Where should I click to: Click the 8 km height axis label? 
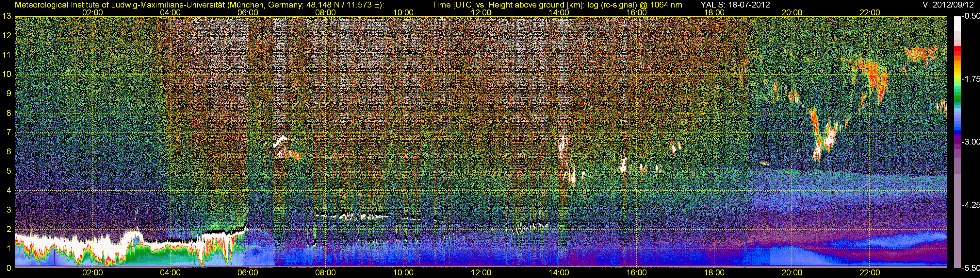9,113
